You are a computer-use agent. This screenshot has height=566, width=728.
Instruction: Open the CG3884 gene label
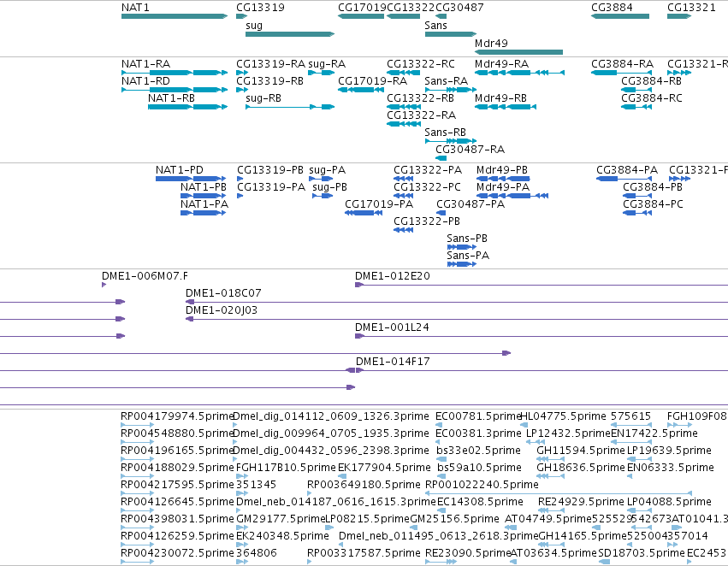[612, 8]
